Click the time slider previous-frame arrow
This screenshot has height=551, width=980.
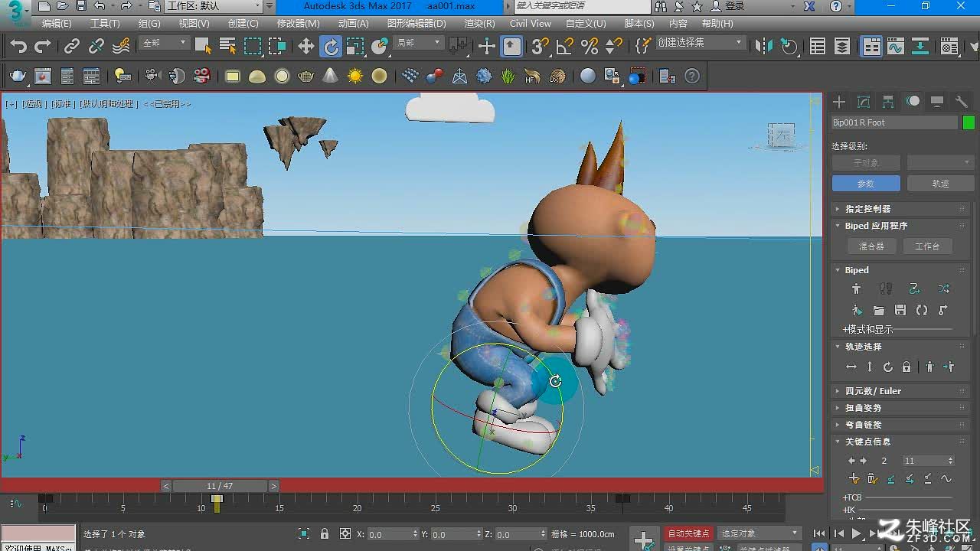(166, 486)
